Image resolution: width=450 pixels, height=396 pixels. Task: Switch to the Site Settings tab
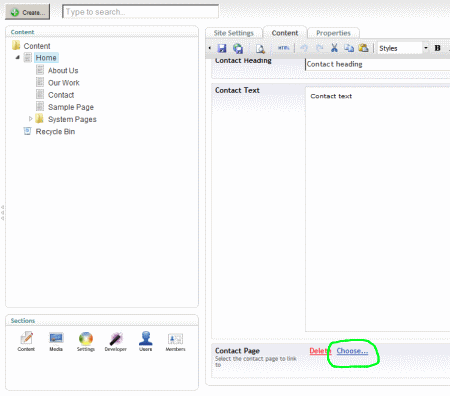tap(234, 33)
